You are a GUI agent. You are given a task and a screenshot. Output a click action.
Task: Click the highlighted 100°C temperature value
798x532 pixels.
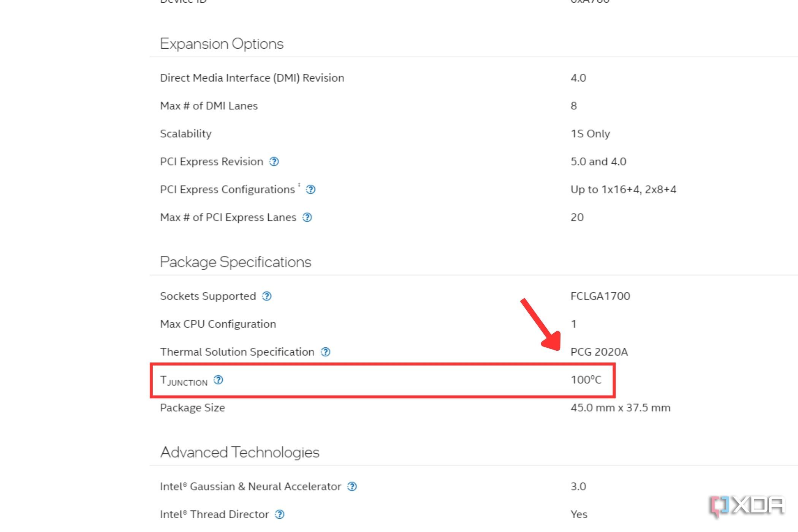586,380
